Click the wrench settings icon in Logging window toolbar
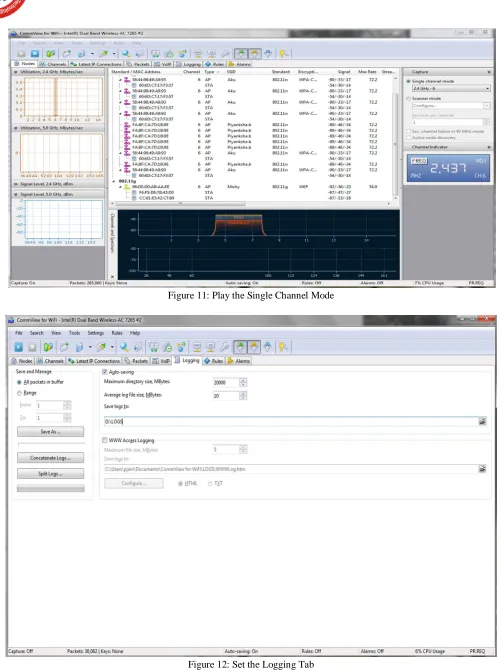 point(224,347)
